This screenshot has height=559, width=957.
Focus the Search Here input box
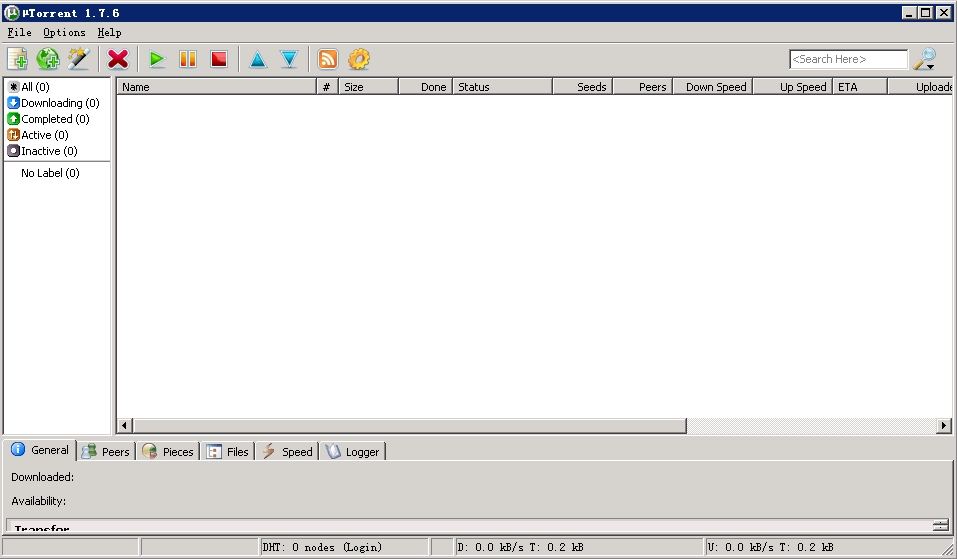(848, 59)
